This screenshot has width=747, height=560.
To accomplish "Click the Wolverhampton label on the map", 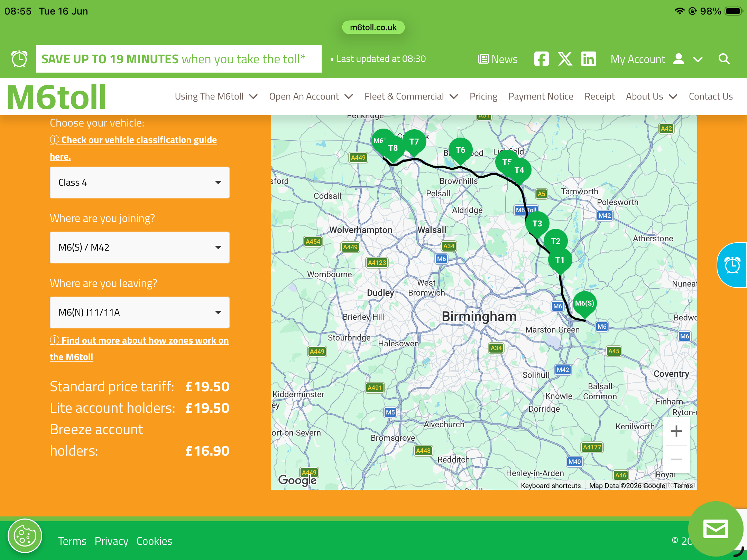I will click(361, 230).
